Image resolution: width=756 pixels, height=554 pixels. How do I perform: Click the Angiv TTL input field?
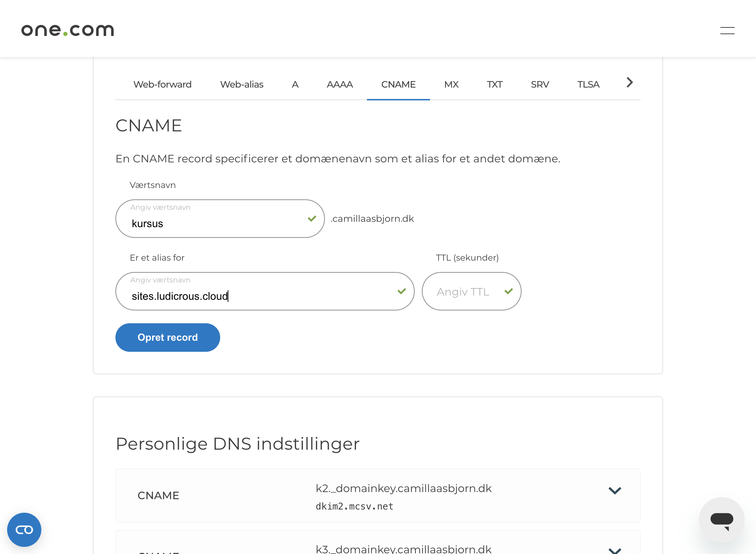pos(471,291)
